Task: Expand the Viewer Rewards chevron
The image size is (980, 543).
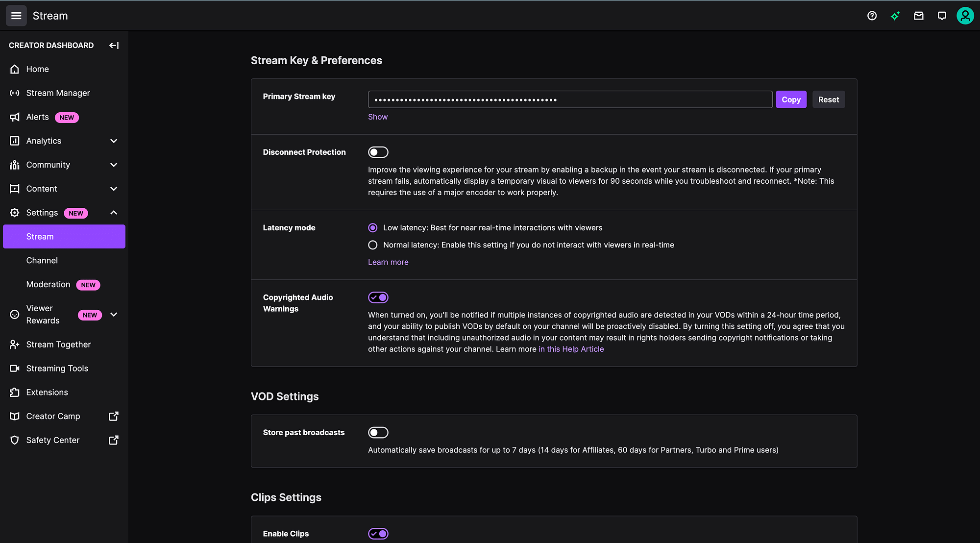Action: pos(114,315)
